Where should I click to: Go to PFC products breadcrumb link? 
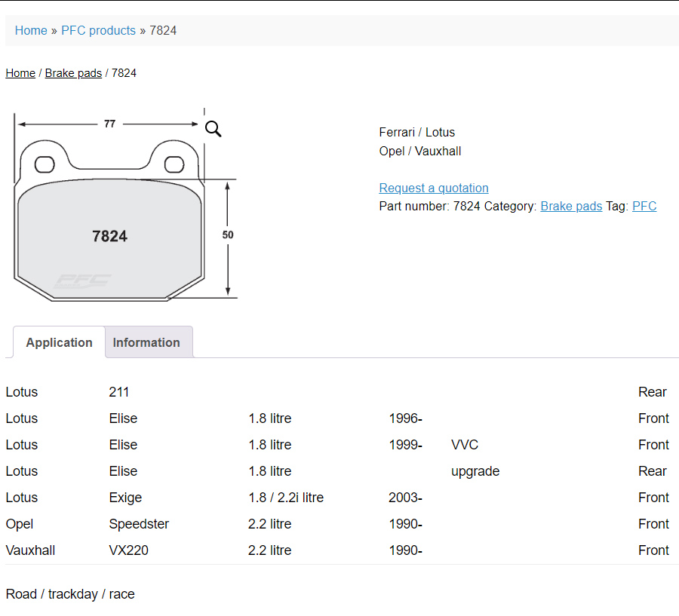[98, 31]
